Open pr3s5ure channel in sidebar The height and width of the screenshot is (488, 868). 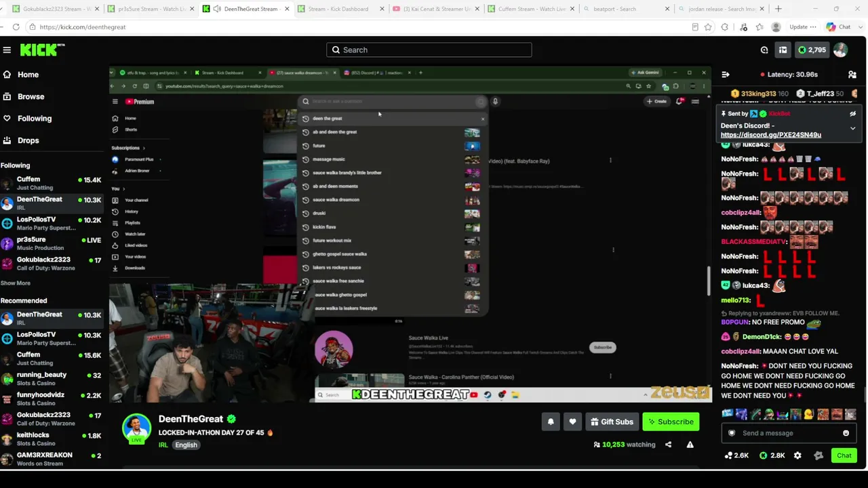(x=51, y=243)
